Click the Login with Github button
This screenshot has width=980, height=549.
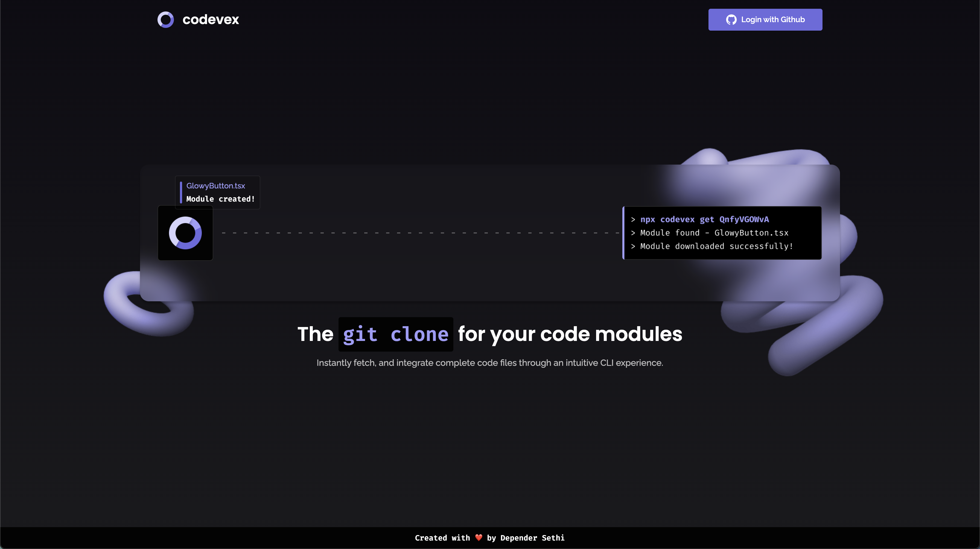coord(765,19)
